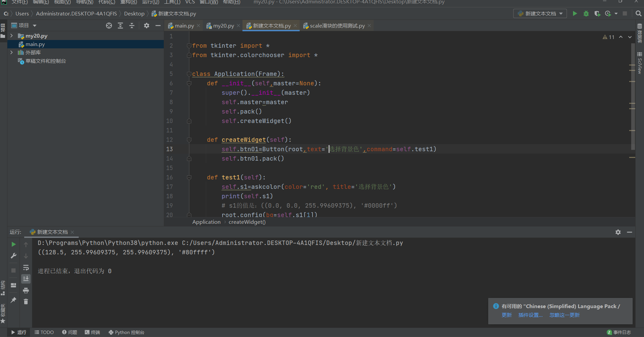Click the Users breadcrumb
This screenshot has width=644, height=337.
tap(22, 14)
